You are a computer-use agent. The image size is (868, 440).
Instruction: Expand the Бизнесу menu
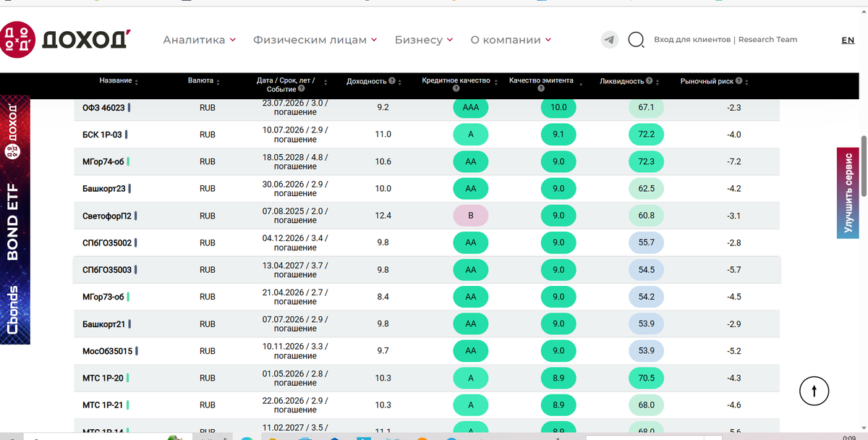pyautogui.click(x=424, y=40)
